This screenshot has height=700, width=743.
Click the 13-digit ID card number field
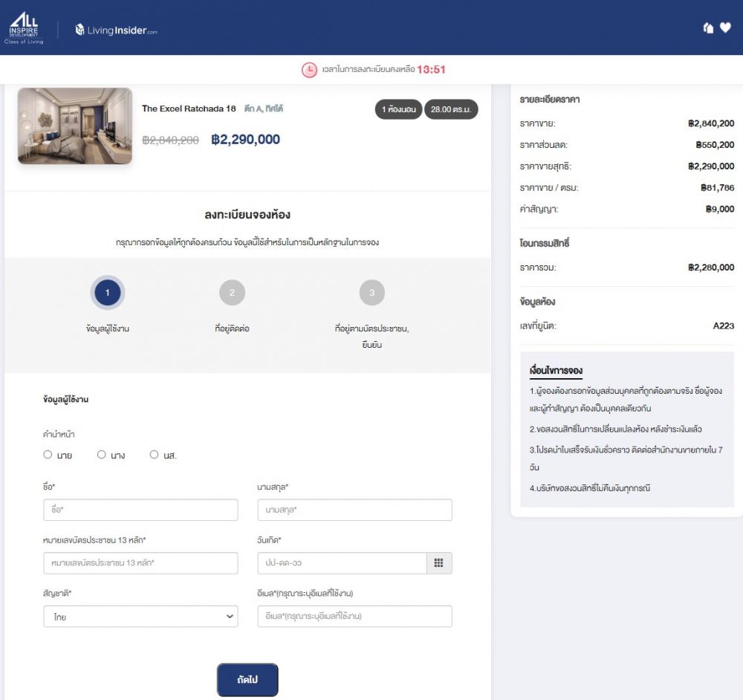[x=140, y=563]
